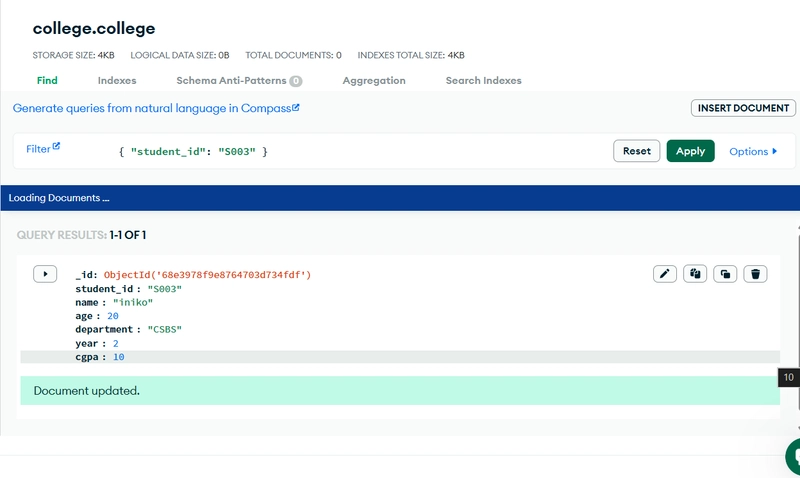Clone the S003 document
Image resolution: width=800 pixels, height=478 pixels.
[725, 274]
